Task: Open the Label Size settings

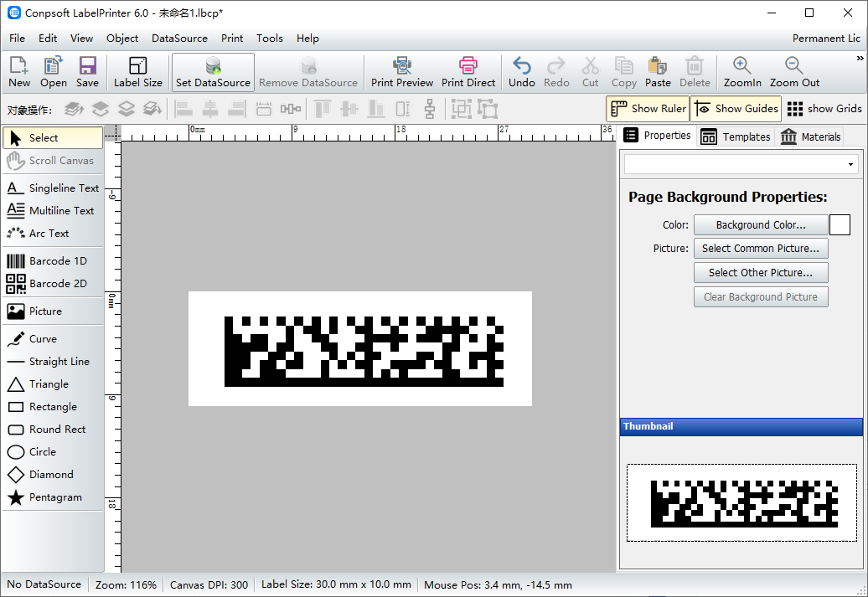Action: point(138,72)
